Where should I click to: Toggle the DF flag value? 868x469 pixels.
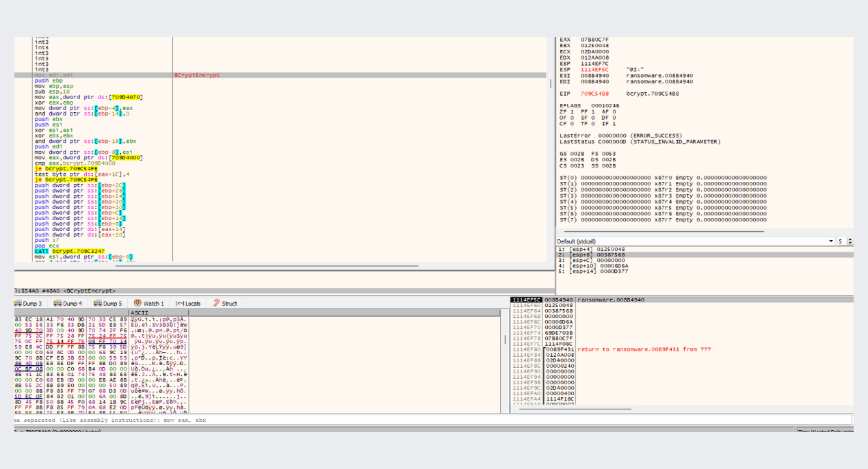click(614, 118)
